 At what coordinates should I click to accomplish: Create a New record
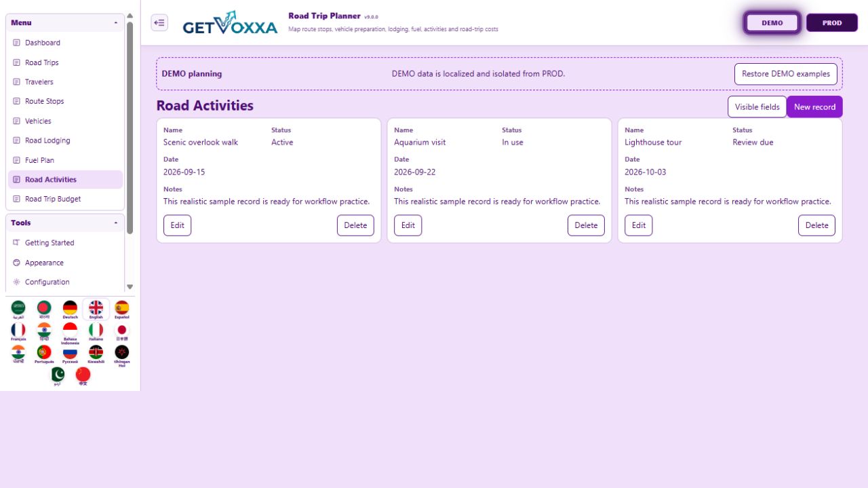click(x=814, y=107)
